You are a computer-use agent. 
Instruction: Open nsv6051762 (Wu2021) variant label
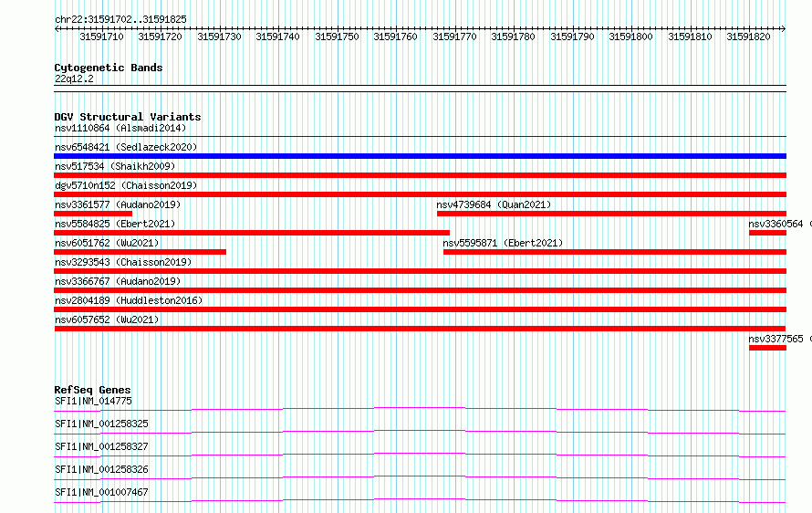107,243
